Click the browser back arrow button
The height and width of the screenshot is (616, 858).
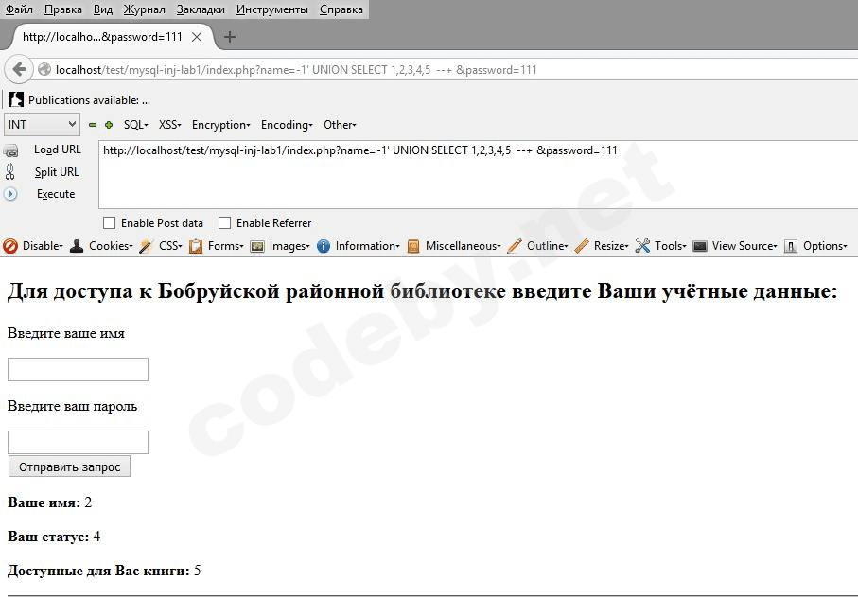pos(19,69)
